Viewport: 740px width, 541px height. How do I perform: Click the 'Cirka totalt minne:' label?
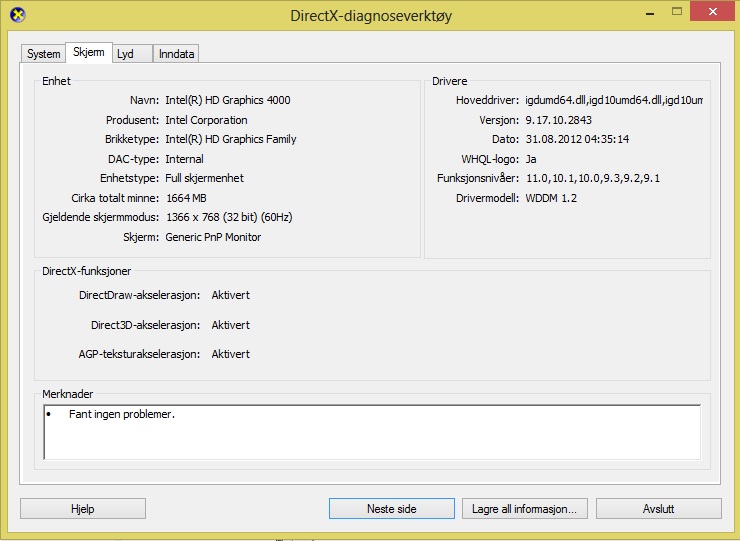pyautogui.click(x=115, y=198)
